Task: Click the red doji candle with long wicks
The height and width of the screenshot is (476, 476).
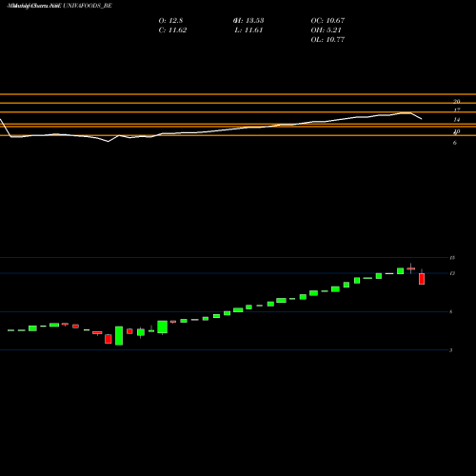Action: (x=411, y=268)
